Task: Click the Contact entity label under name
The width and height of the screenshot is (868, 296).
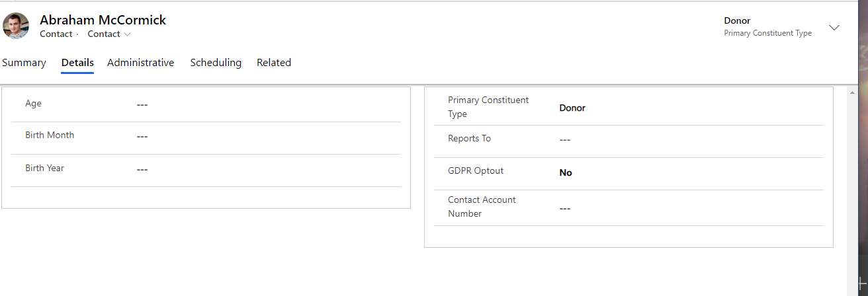Action: point(56,34)
